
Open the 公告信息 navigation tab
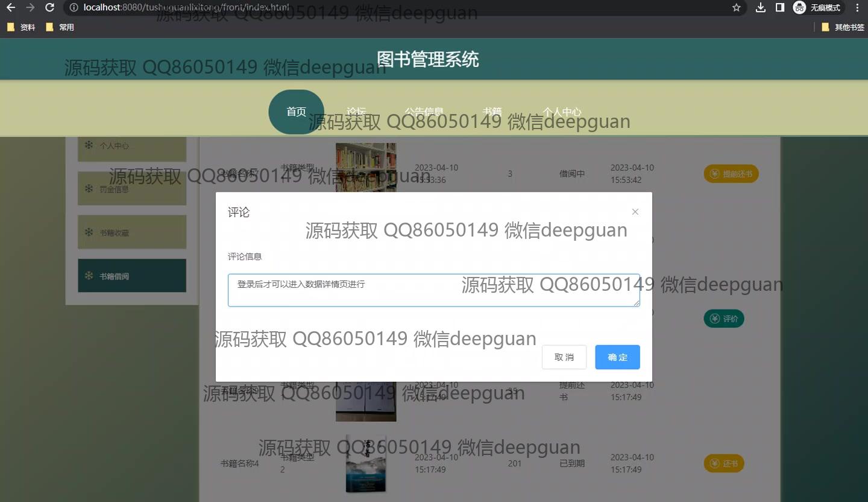click(x=424, y=112)
